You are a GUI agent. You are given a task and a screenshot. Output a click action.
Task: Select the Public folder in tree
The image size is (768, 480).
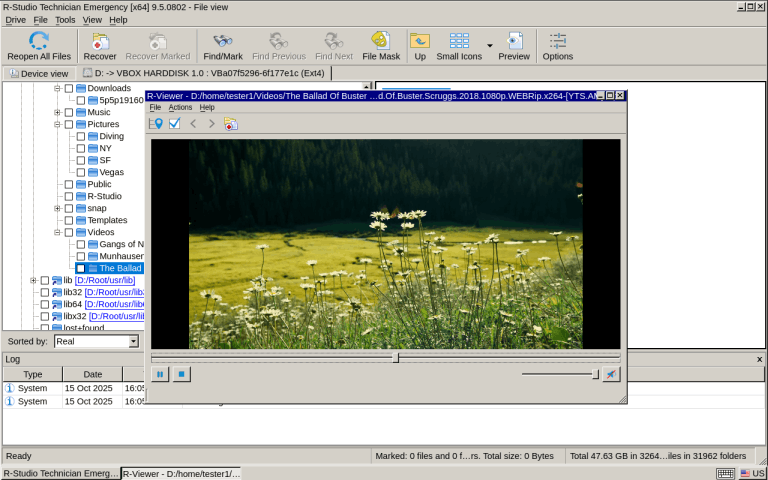coord(99,184)
